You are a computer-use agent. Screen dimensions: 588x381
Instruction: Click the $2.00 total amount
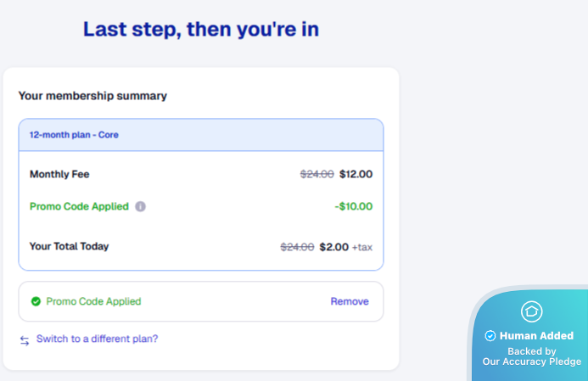coord(333,247)
